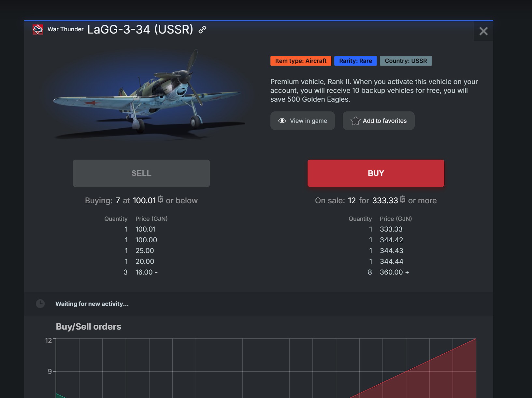Select the Rarity: Rare tag
This screenshot has width=532, height=398.
(355, 61)
